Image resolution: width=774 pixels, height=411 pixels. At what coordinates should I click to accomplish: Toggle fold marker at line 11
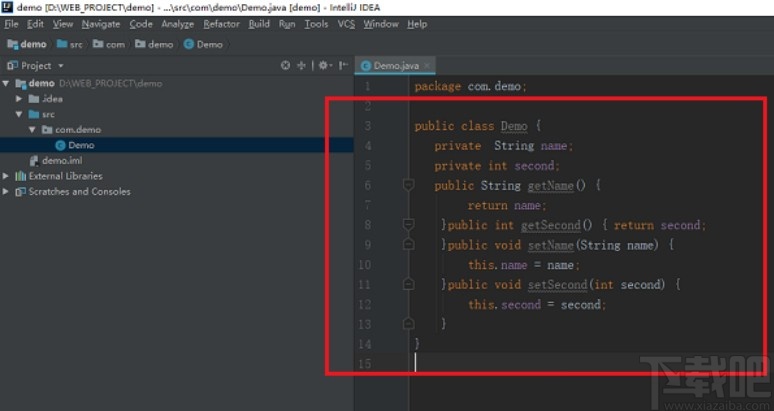pyautogui.click(x=408, y=284)
